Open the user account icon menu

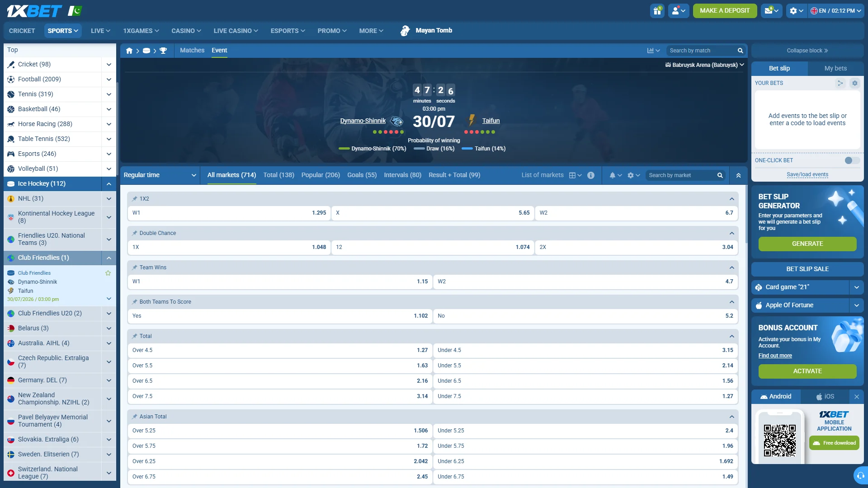pos(679,11)
